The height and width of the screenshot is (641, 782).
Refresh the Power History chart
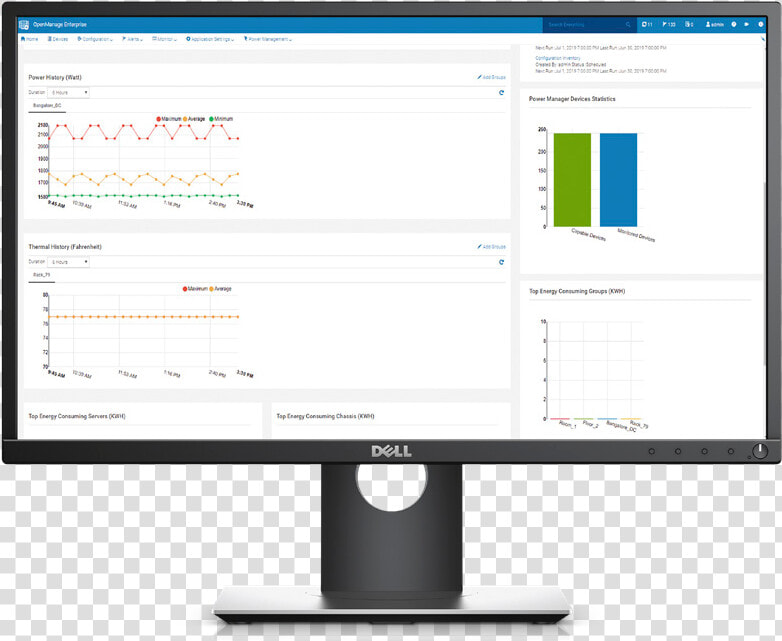tap(501, 93)
